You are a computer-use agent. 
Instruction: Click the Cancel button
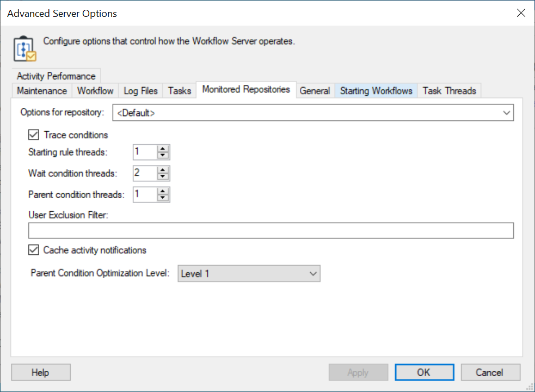(490, 372)
